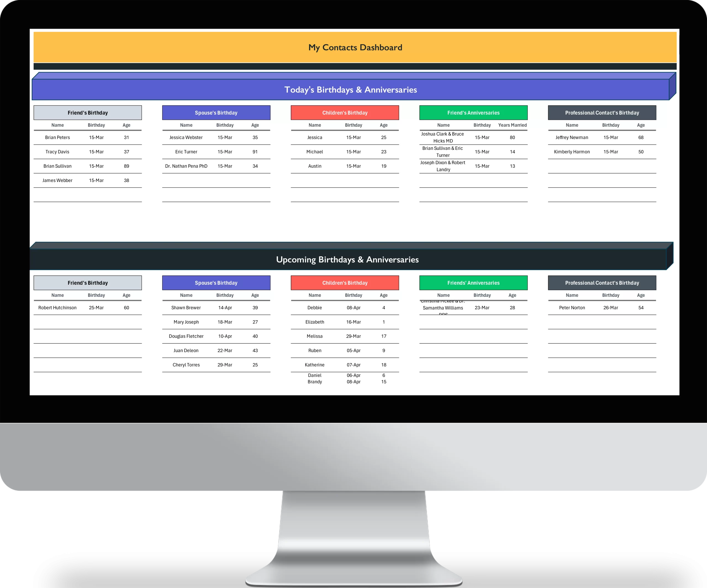This screenshot has height=588, width=707.
Task: Click the My Contacts Dashboard title
Action: 353,48
